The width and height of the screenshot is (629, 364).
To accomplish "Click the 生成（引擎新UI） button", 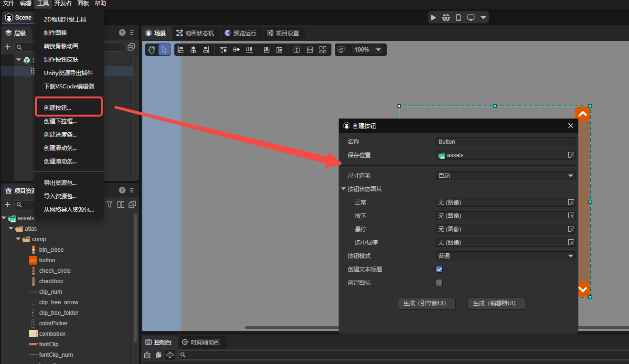I will [426, 303].
